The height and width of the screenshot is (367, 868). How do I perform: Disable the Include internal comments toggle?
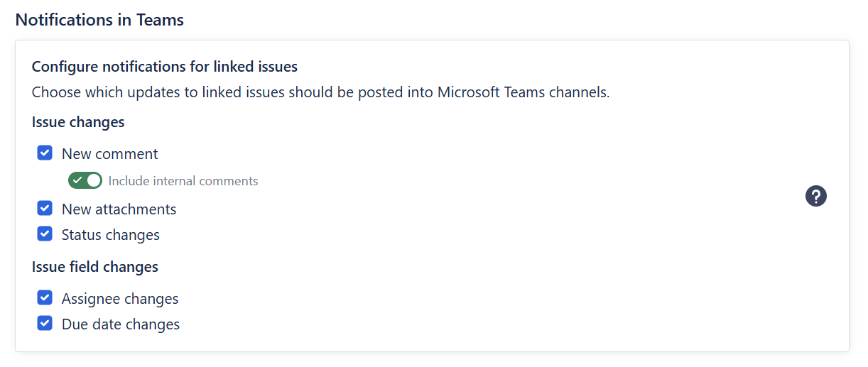click(x=85, y=180)
